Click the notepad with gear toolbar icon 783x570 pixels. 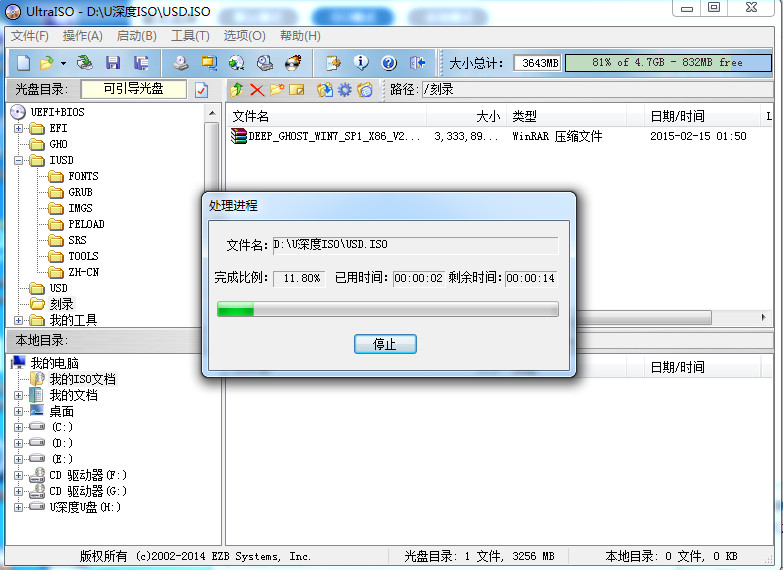click(334, 63)
